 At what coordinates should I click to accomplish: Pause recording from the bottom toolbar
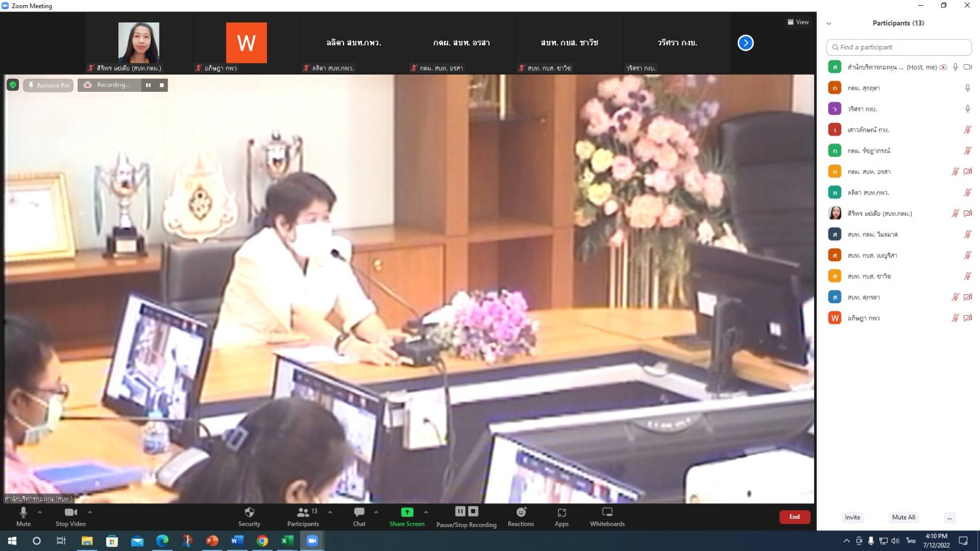[x=460, y=511]
